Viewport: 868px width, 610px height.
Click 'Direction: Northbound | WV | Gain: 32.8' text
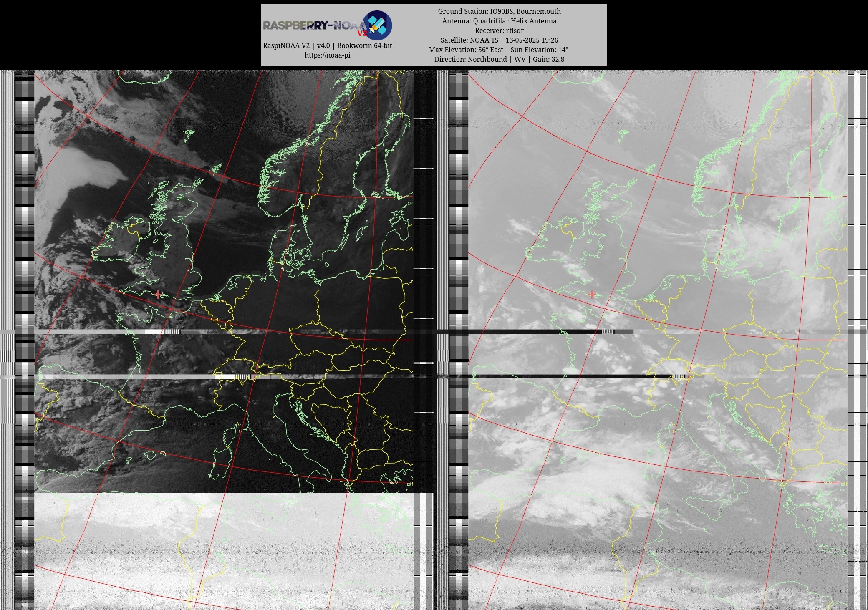[499, 59]
